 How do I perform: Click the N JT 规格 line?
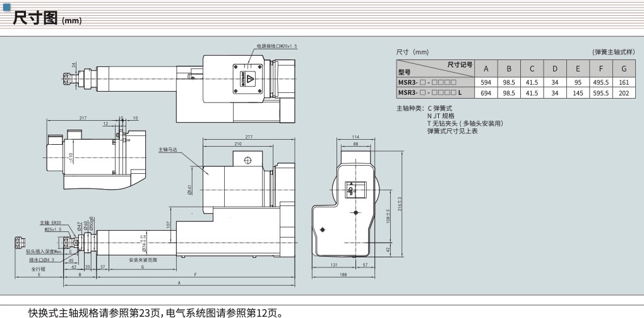[x=440, y=116]
